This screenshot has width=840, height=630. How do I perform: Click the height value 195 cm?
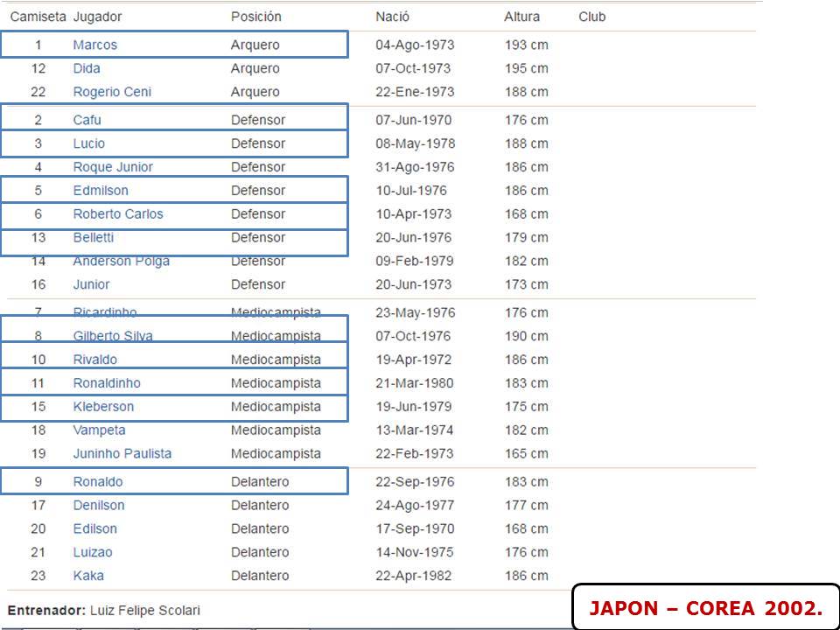click(526, 68)
